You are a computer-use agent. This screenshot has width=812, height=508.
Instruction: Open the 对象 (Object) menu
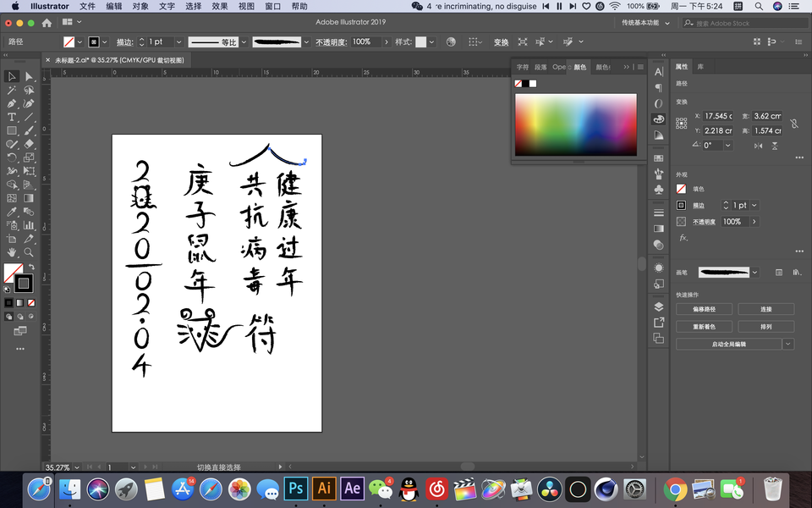pyautogui.click(x=140, y=6)
